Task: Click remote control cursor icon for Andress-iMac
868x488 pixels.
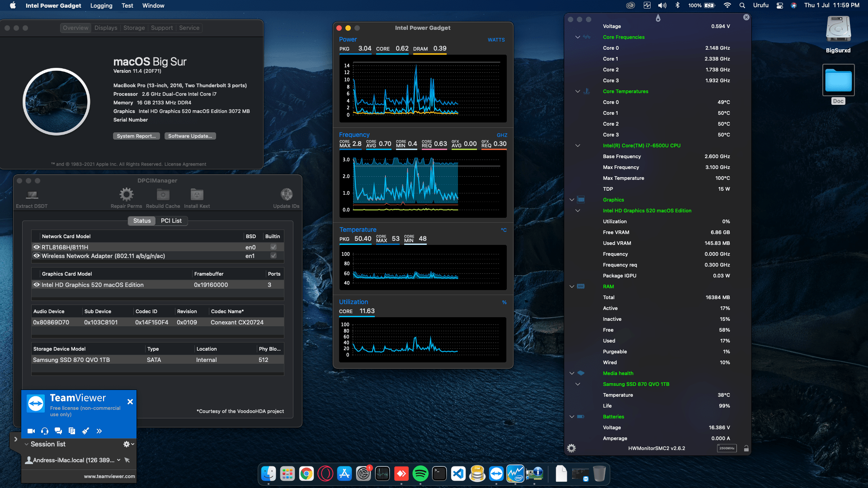Action: pos(127,460)
